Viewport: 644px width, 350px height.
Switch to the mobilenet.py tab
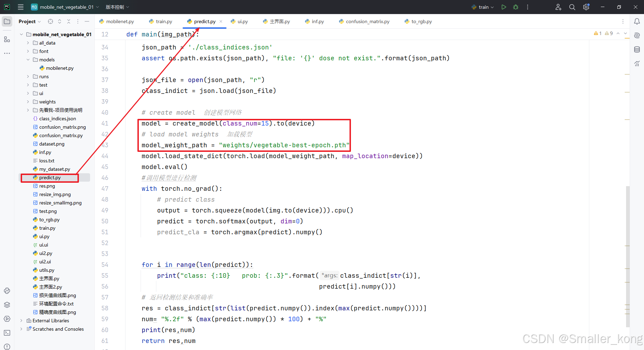[117, 21]
